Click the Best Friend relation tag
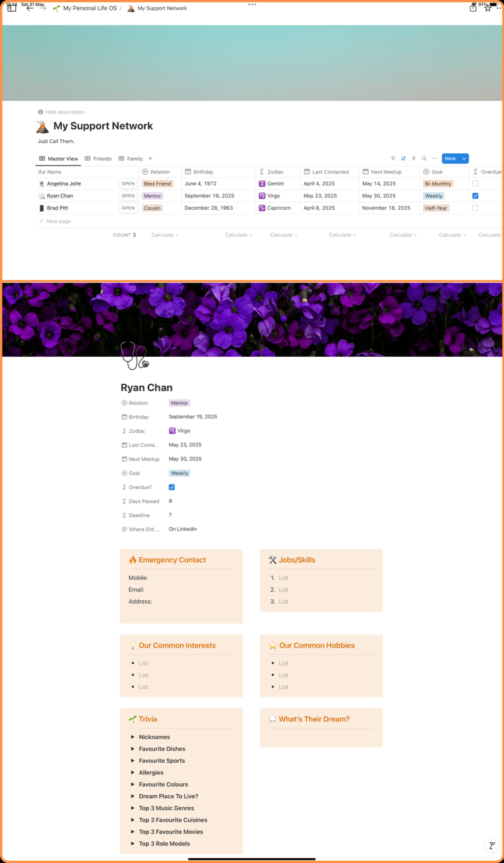 tap(158, 183)
